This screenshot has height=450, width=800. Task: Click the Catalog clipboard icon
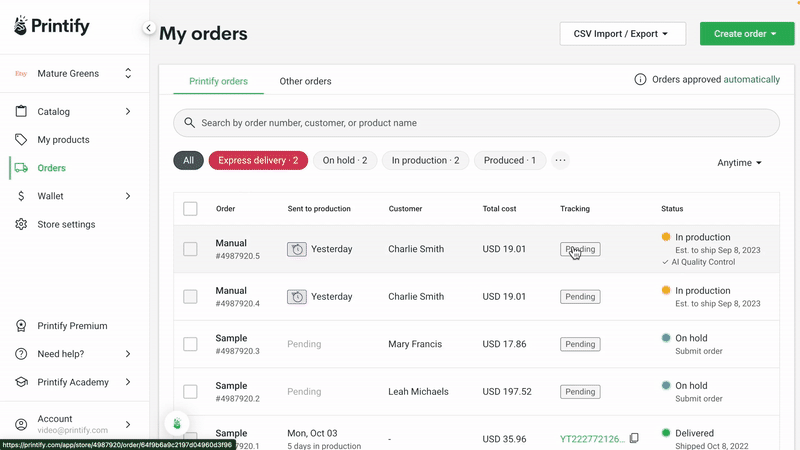click(x=21, y=111)
